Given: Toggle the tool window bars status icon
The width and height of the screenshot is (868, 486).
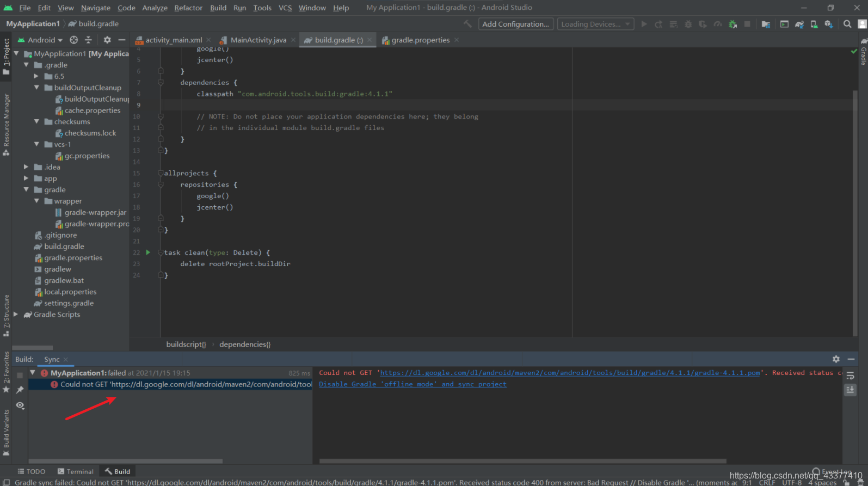Looking at the screenshot, I should [x=7, y=482].
